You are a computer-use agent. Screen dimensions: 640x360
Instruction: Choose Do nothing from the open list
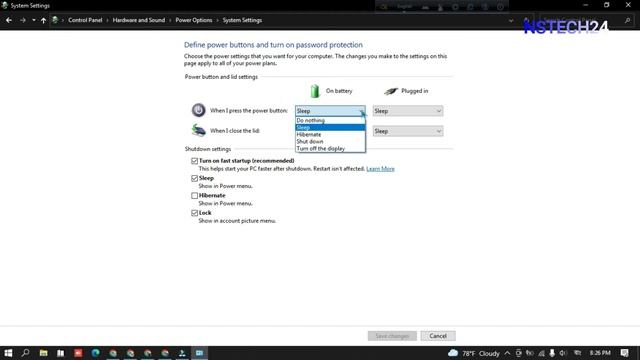330,120
